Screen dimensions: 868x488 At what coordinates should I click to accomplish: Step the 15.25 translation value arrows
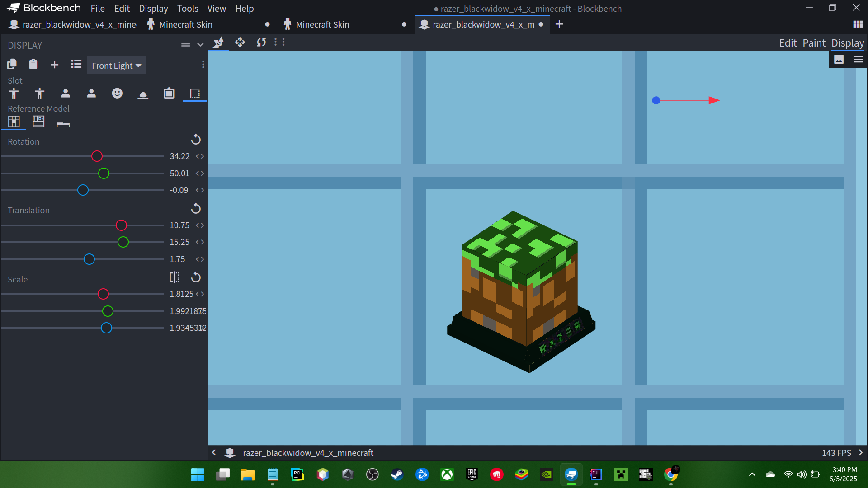tap(200, 242)
